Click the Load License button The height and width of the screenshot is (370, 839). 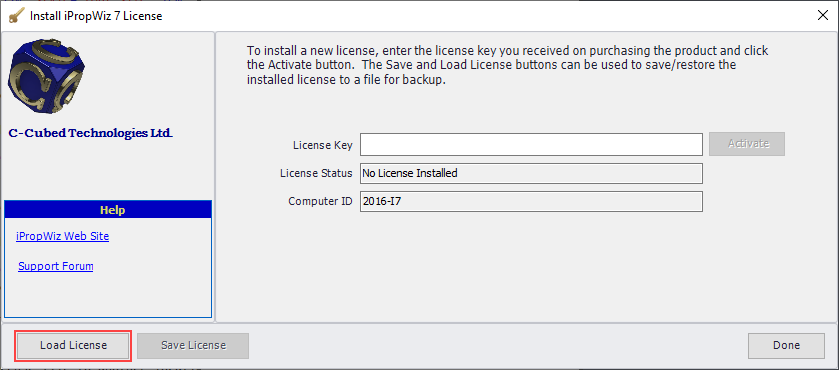[73, 345]
